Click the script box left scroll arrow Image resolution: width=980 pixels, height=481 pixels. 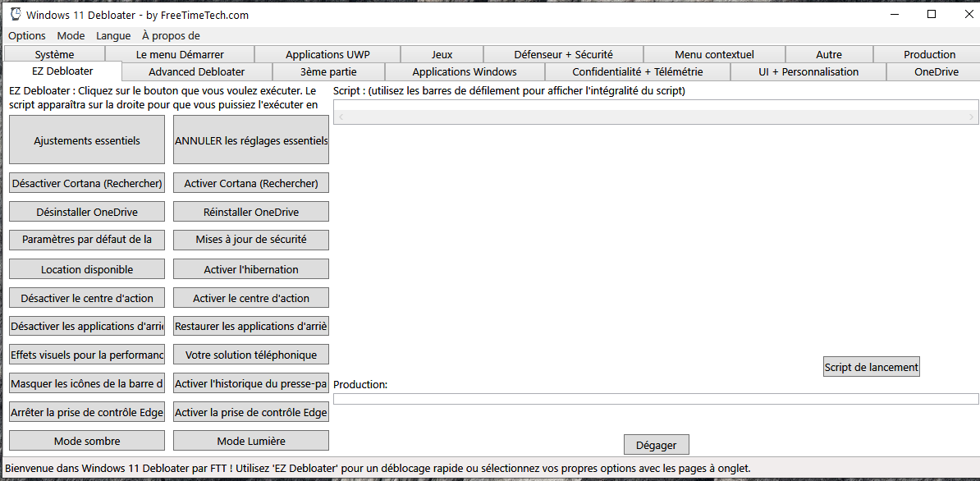point(341,117)
